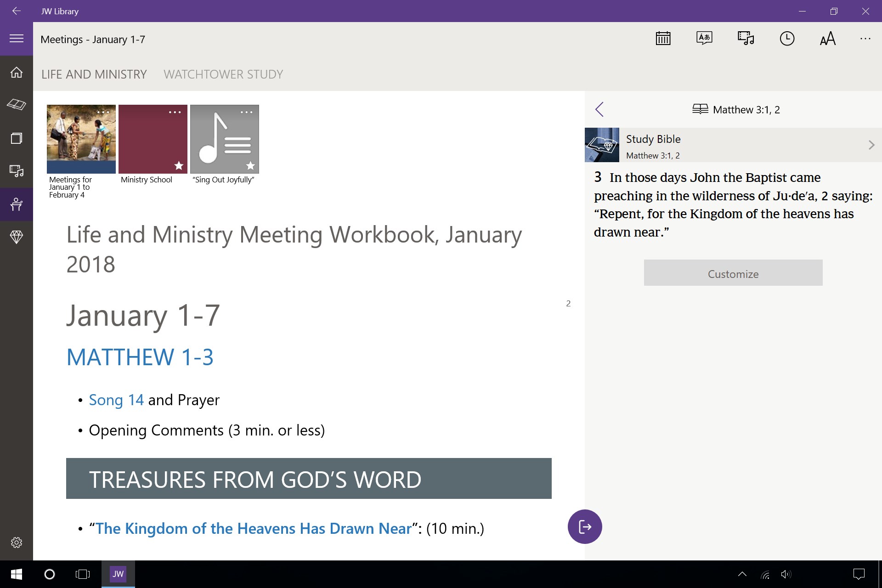Open Song 14 link

tap(116, 400)
